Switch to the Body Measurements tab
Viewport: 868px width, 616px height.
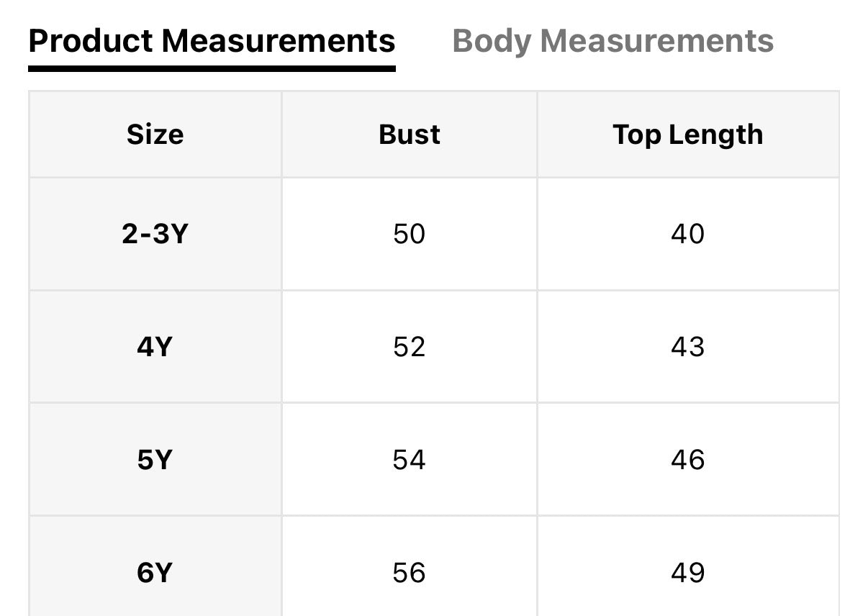tap(612, 41)
